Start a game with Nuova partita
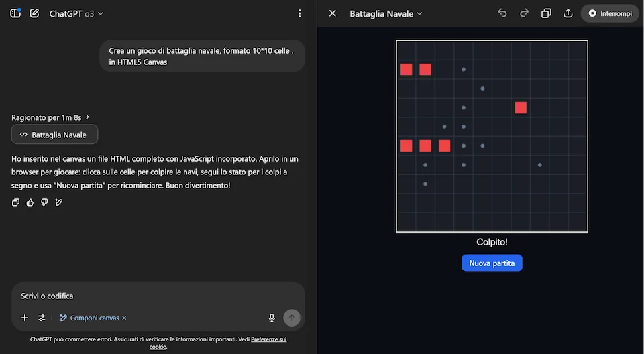This screenshot has width=644, height=354. coord(492,263)
